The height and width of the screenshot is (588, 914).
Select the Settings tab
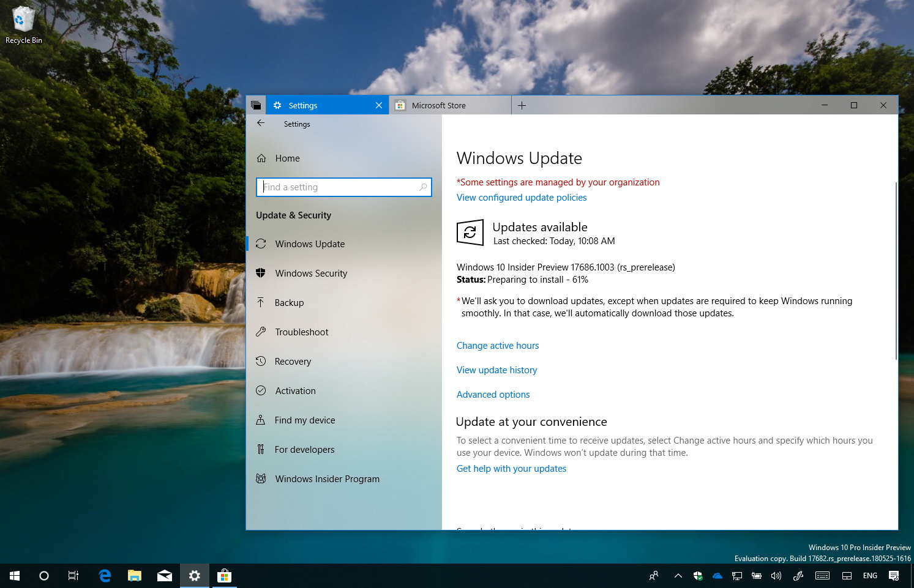click(x=302, y=105)
